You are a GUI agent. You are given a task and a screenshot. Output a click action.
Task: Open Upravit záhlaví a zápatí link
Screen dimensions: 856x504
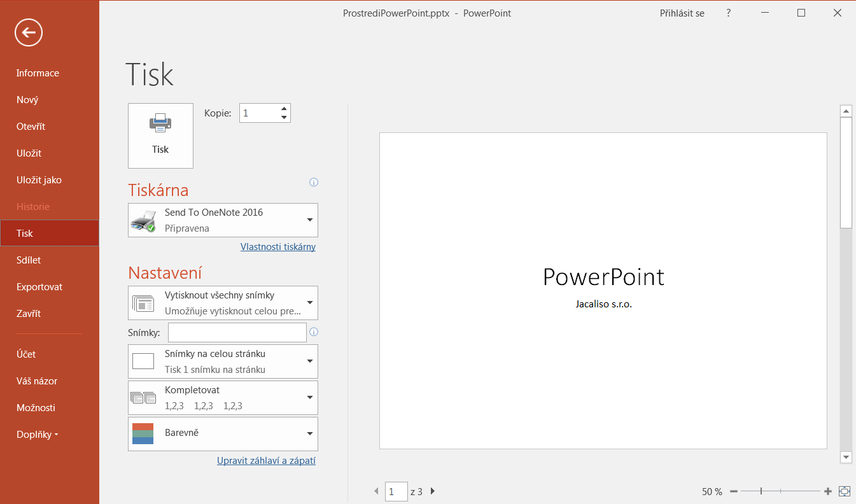[x=266, y=461]
